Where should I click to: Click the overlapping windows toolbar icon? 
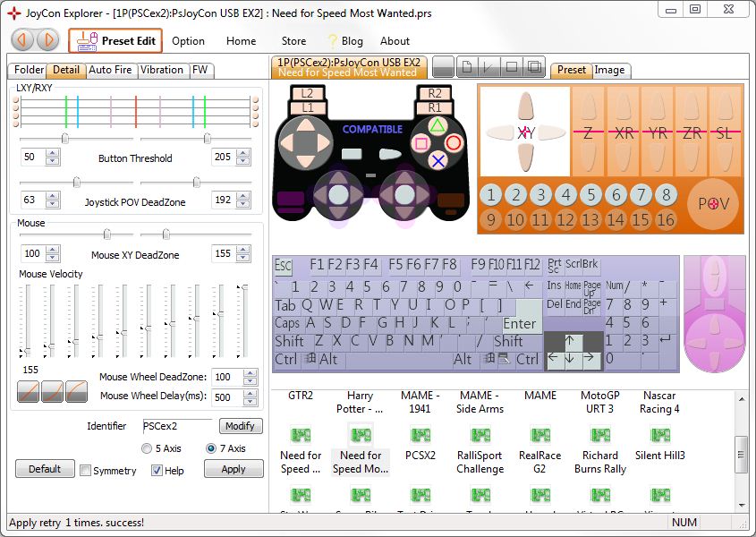pyautogui.click(x=534, y=67)
